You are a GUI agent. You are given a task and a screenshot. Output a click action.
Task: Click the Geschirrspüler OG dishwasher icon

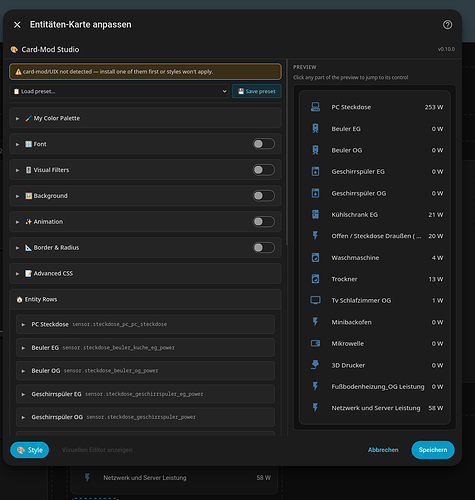point(315,193)
